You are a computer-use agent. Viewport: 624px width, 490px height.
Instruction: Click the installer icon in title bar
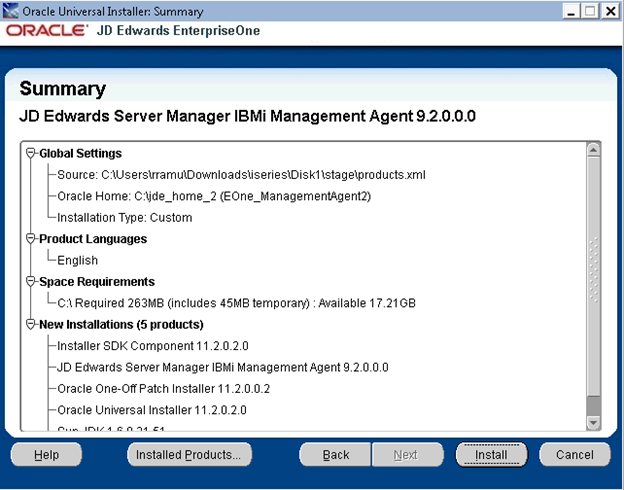10,11
